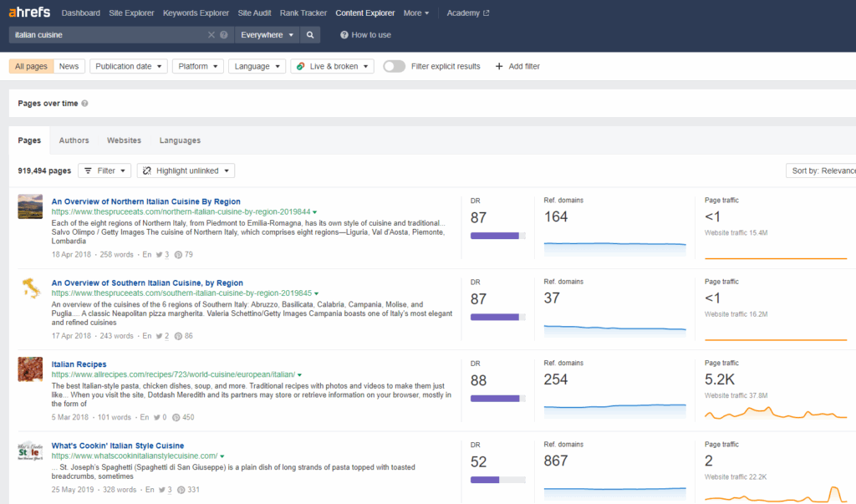Open Rank Tracker
This screenshot has height=504, width=856.
(x=303, y=13)
